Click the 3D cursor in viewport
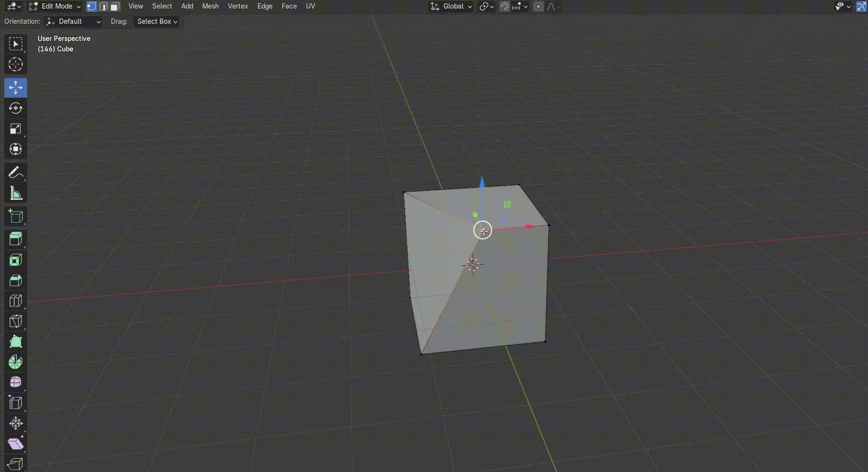The width and height of the screenshot is (868, 472). click(473, 265)
